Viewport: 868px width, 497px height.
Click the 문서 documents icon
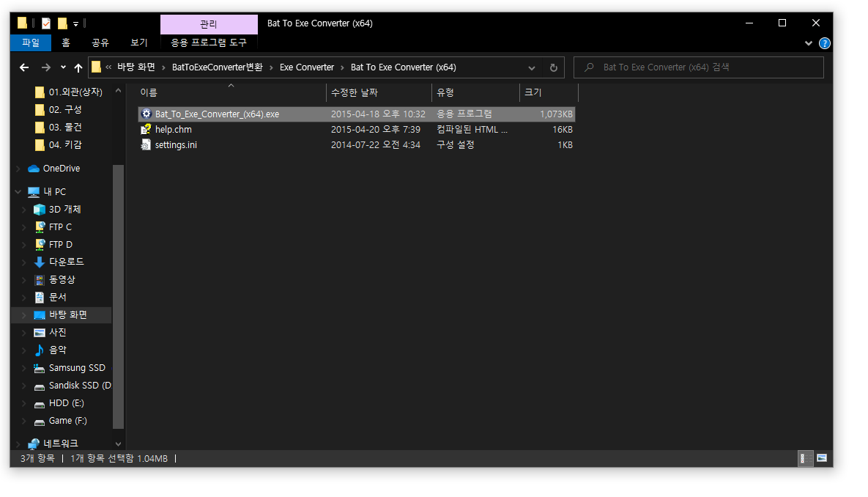pos(40,298)
